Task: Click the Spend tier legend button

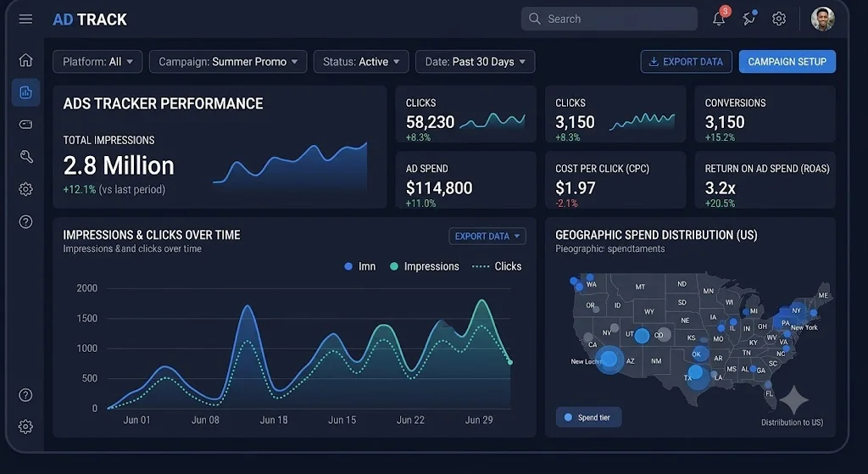Action: click(x=588, y=417)
